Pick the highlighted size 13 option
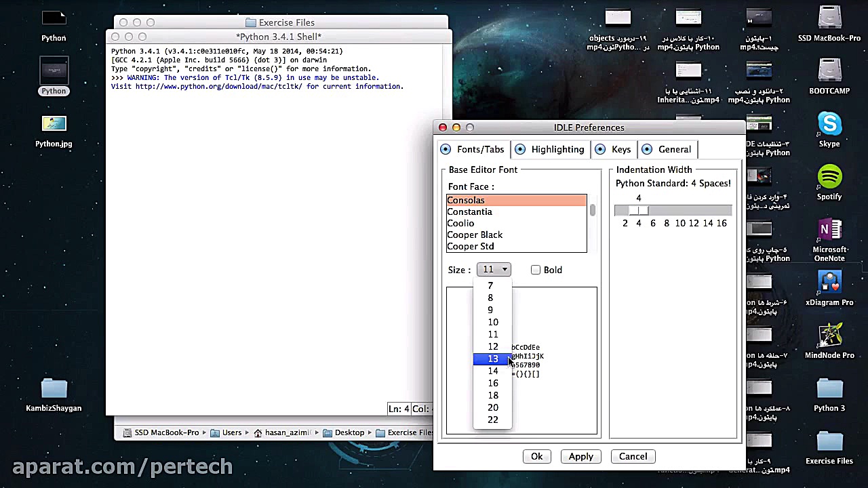The height and width of the screenshot is (488, 868). coord(492,359)
